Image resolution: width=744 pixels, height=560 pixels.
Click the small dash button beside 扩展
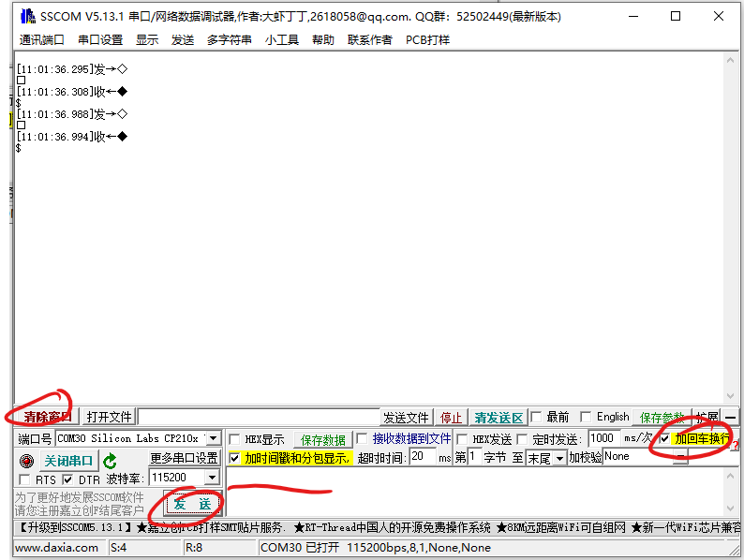pyautogui.click(x=730, y=418)
